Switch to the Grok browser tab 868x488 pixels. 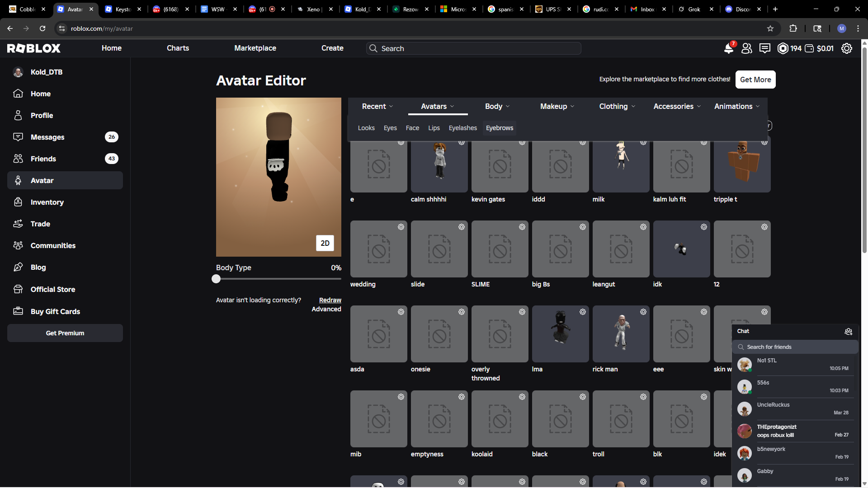click(695, 9)
